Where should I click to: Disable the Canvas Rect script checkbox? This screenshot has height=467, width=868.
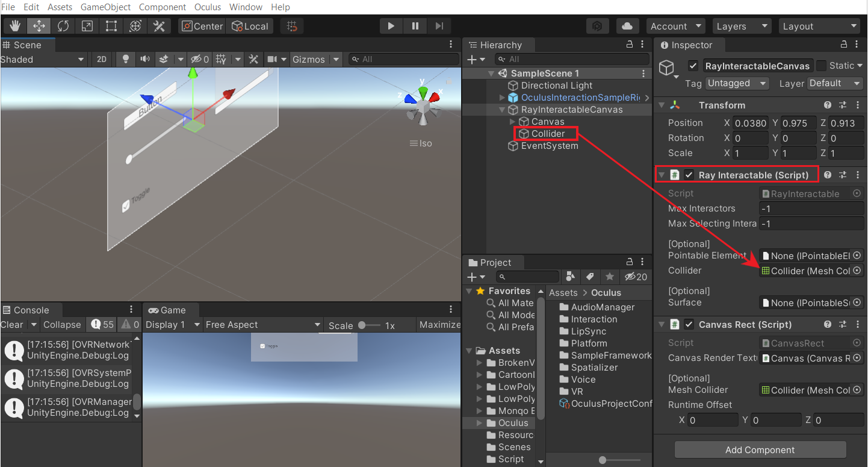tap(689, 324)
